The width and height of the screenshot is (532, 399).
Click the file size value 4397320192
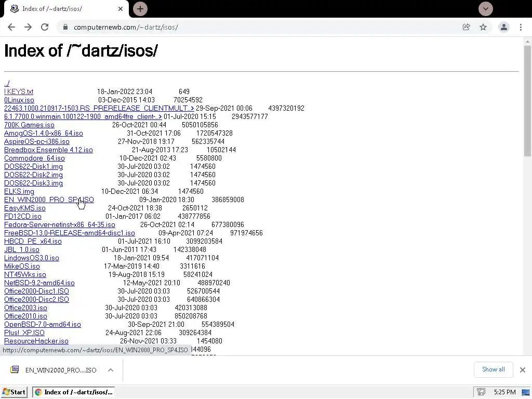click(x=286, y=108)
